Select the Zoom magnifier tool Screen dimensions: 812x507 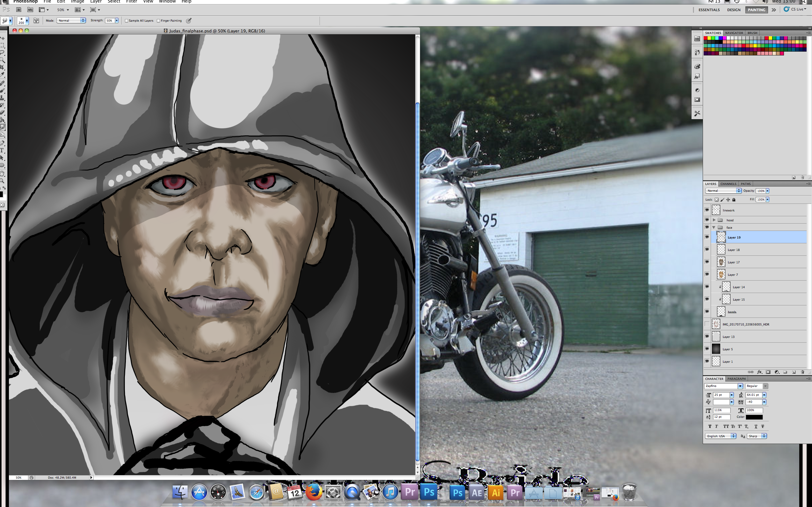click(x=2, y=181)
